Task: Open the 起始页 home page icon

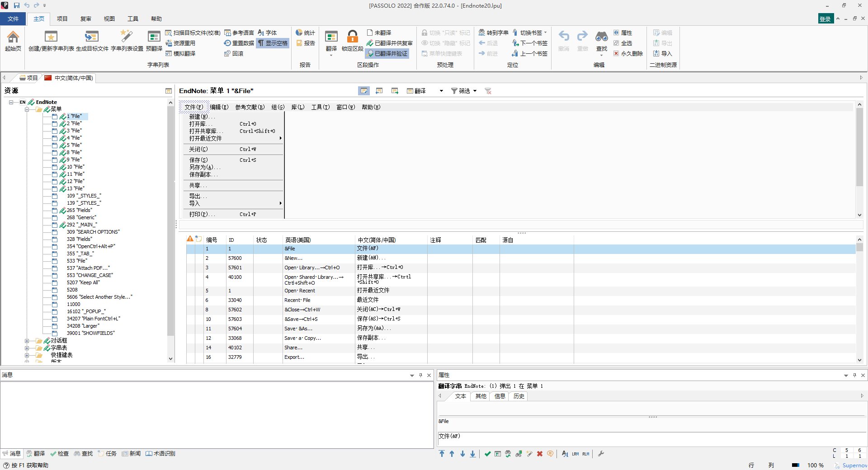Action: [13, 41]
